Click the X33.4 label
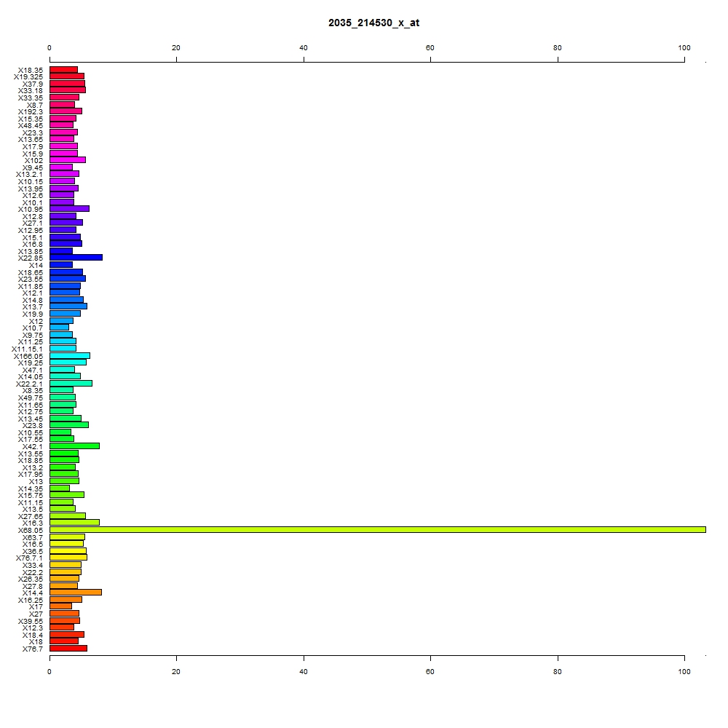Image resolution: width=728 pixels, height=728 pixels. pos(33,565)
